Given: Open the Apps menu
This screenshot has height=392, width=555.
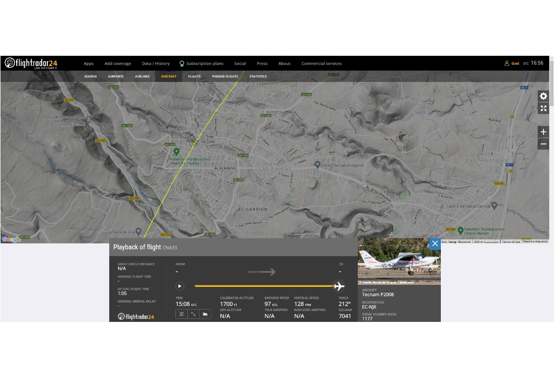Looking at the screenshot, I should click(x=88, y=64).
